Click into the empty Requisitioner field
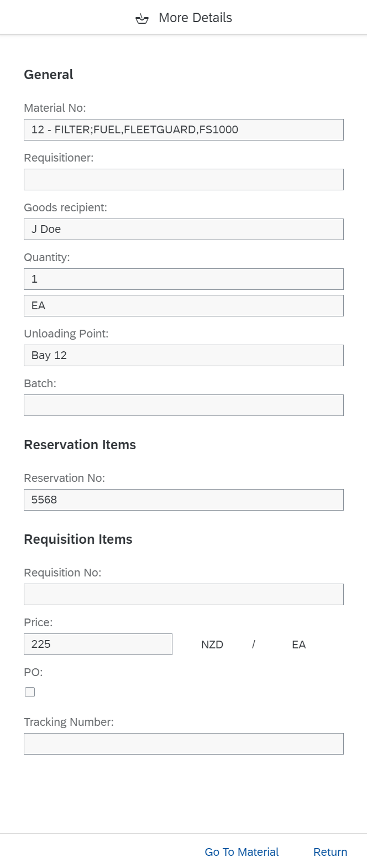367x868 pixels. [183, 179]
